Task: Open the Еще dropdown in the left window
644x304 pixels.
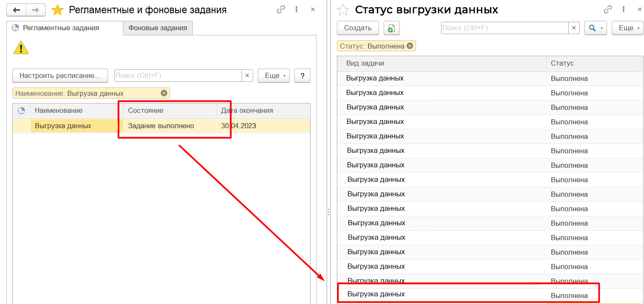Action: click(x=274, y=75)
